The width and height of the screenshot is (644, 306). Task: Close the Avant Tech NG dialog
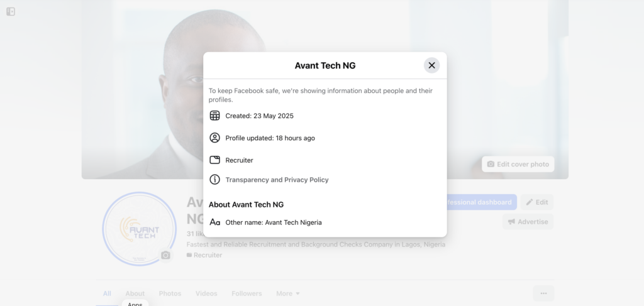(x=431, y=65)
